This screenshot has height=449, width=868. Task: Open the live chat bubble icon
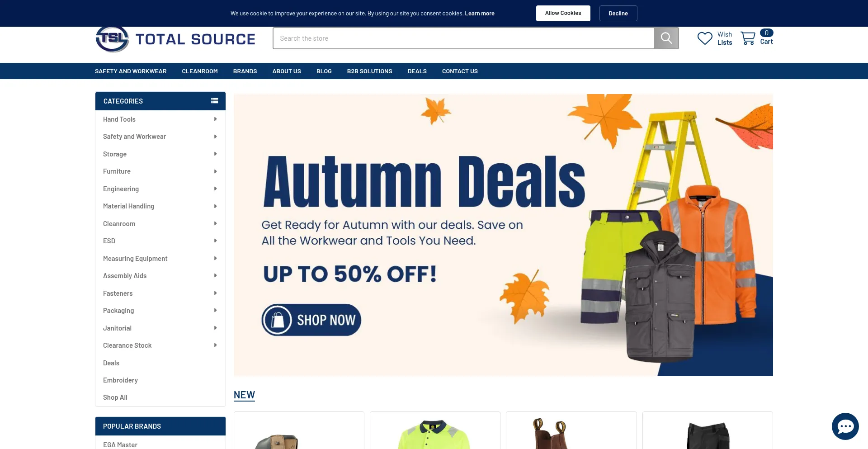[845, 426]
